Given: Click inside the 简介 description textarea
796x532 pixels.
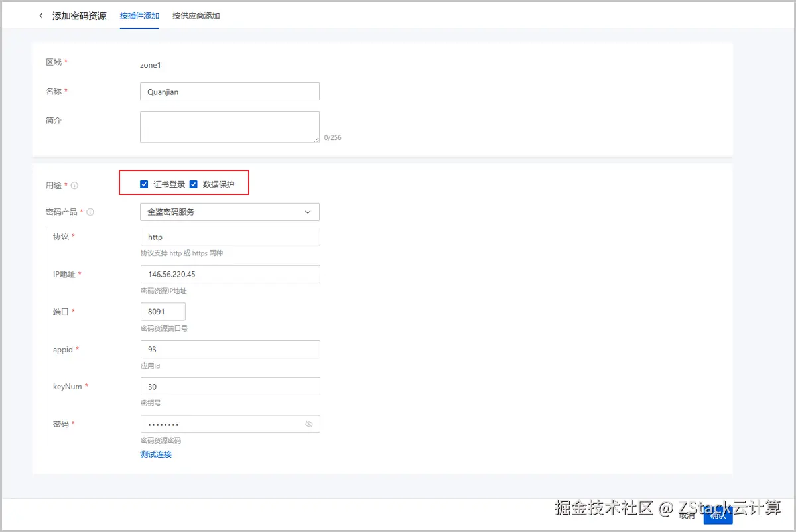Looking at the screenshot, I should 229,126.
